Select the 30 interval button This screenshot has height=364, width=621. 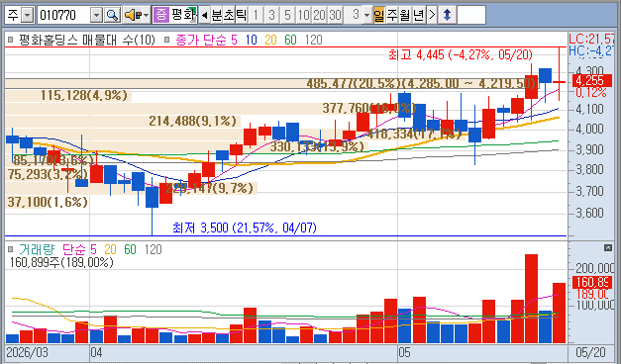[x=335, y=16]
